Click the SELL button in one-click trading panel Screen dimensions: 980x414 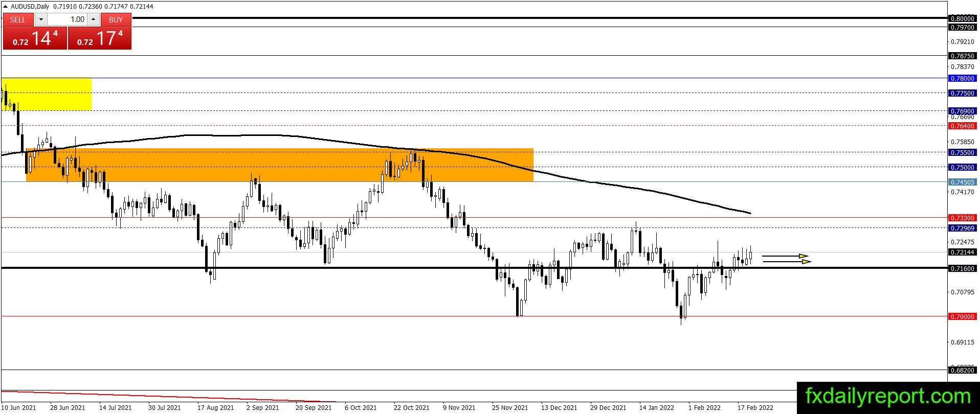point(18,19)
